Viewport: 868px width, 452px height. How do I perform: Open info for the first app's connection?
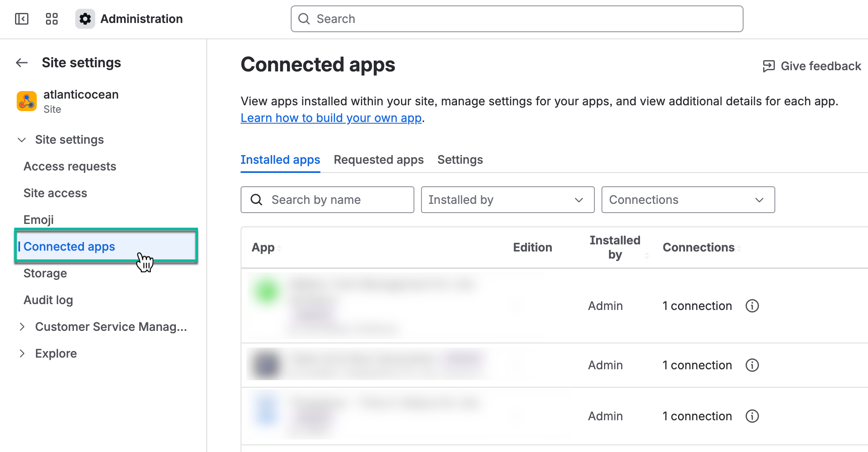coord(752,306)
